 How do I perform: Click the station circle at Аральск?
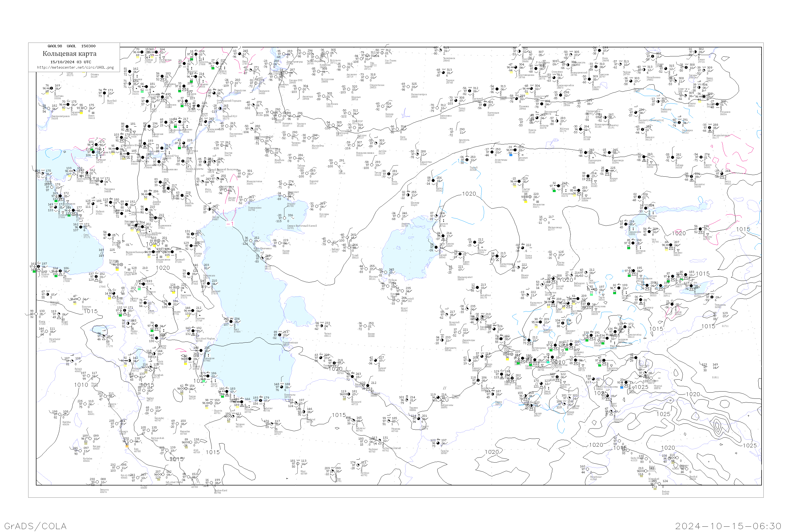pyautogui.click(x=436, y=216)
